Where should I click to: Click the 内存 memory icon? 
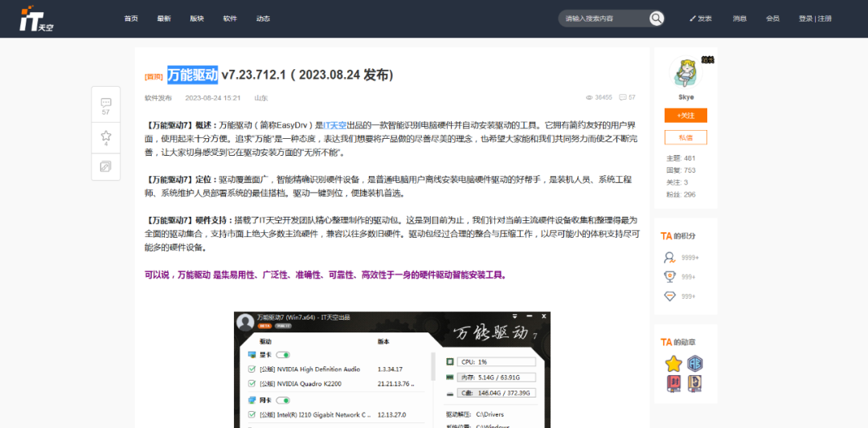pos(449,377)
